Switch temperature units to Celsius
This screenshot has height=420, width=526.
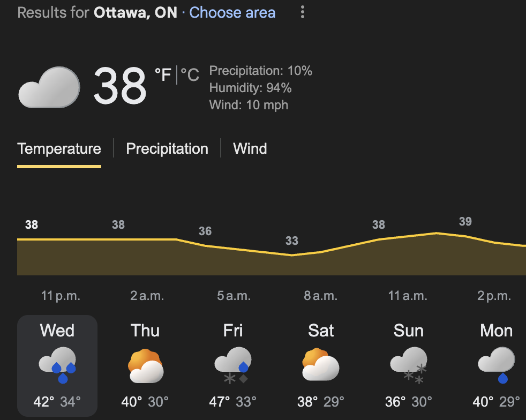point(190,75)
